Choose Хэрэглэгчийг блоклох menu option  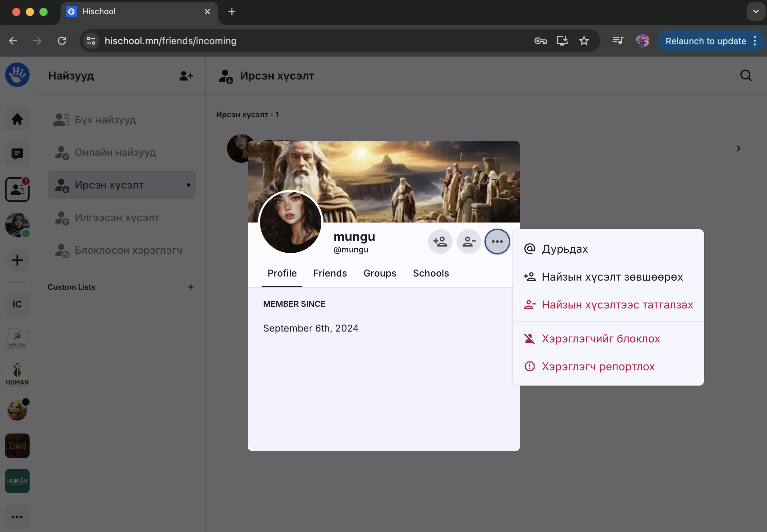(600, 339)
